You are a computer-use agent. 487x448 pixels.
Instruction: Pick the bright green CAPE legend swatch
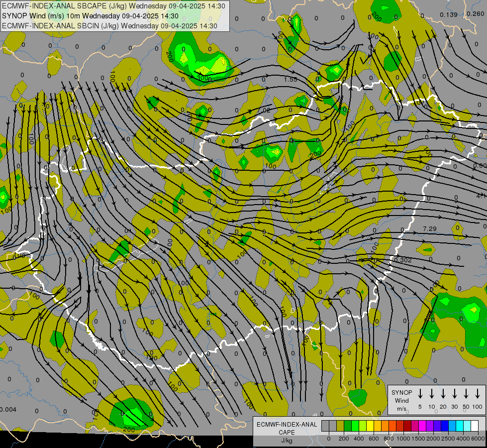tap(355, 426)
